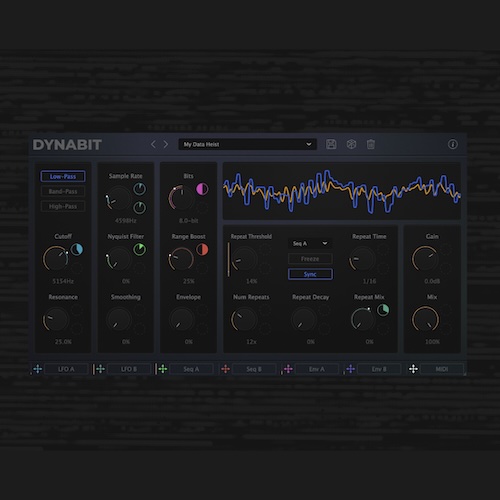Click the teal modulation dial next to Repeat Mix
The height and width of the screenshot is (500, 500).
pyautogui.click(x=383, y=310)
